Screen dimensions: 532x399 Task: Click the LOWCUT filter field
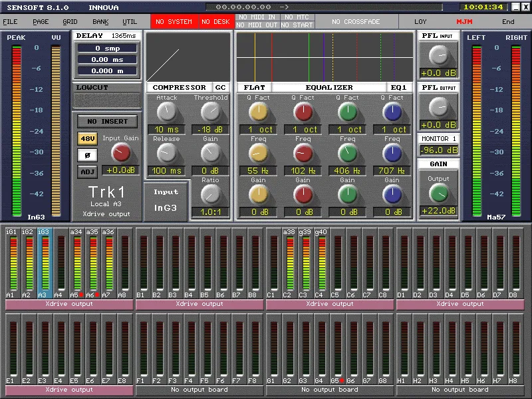point(107,100)
